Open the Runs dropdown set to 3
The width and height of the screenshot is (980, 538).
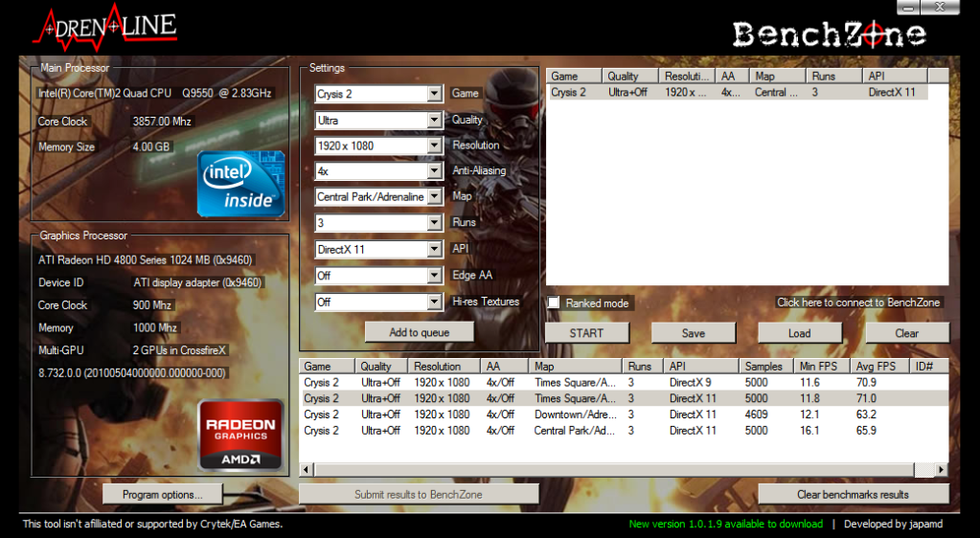(x=434, y=223)
